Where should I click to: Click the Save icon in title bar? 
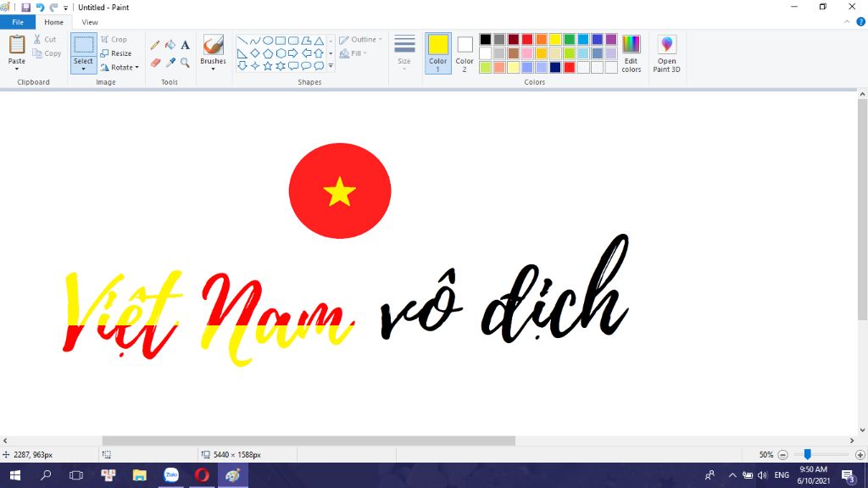tap(26, 7)
